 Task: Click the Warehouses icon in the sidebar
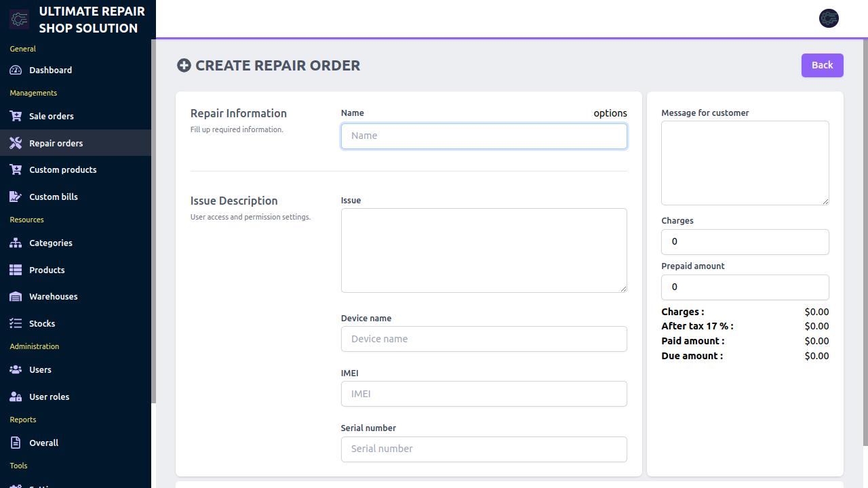pos(15,296)
